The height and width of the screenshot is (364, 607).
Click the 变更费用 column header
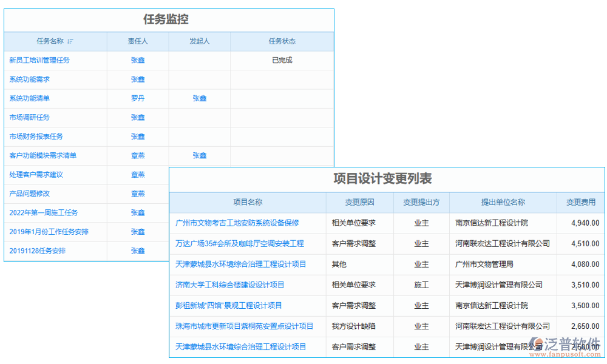[580, 202]
